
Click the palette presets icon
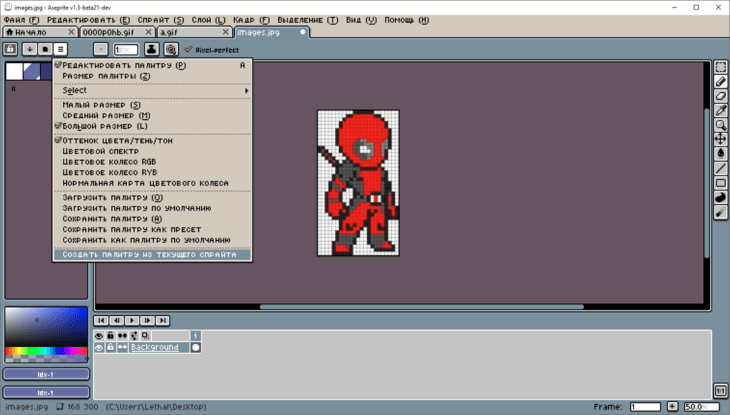(45, 49)
